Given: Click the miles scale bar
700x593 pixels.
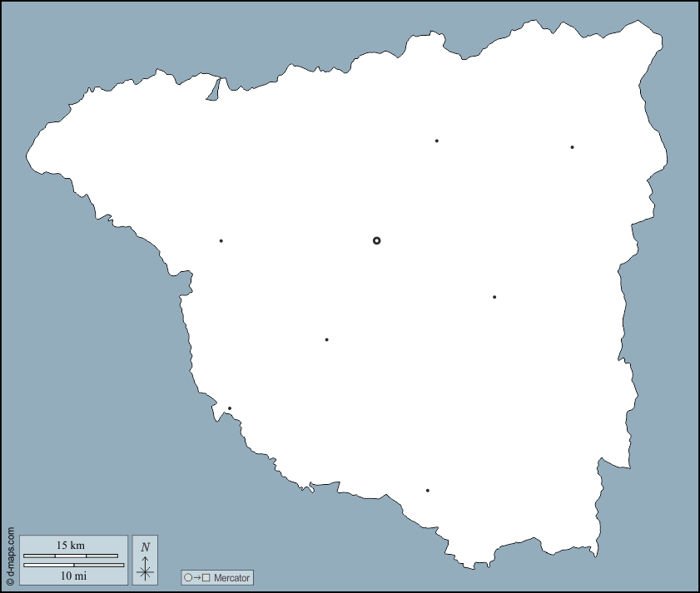Looking at the screenshot, I should pos(73,565).
